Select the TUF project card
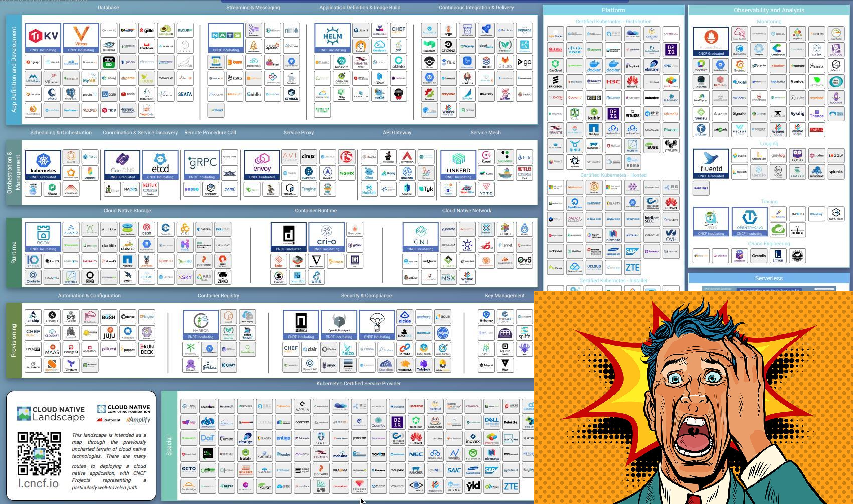853x504 pixels. (377, 324)
